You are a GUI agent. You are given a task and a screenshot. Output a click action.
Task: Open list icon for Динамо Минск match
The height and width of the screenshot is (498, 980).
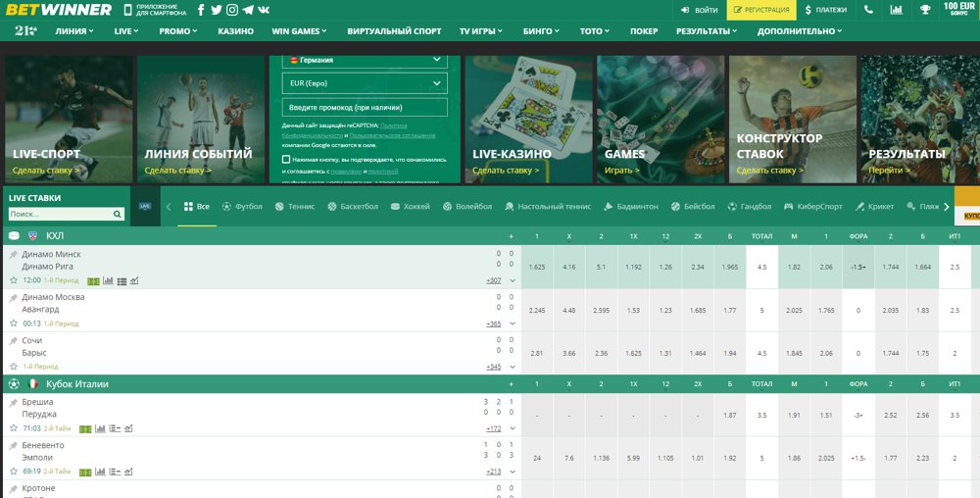pos(122,281)
